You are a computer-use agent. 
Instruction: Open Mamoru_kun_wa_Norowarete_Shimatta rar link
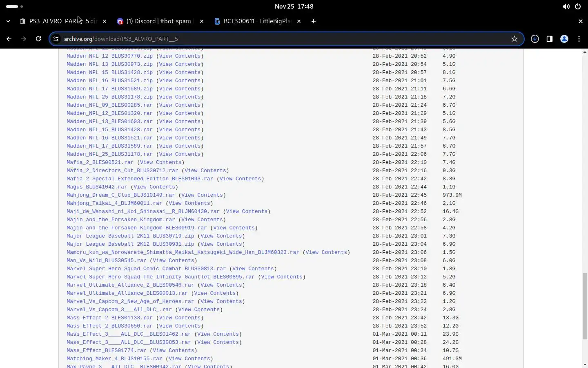coord(183,252)
